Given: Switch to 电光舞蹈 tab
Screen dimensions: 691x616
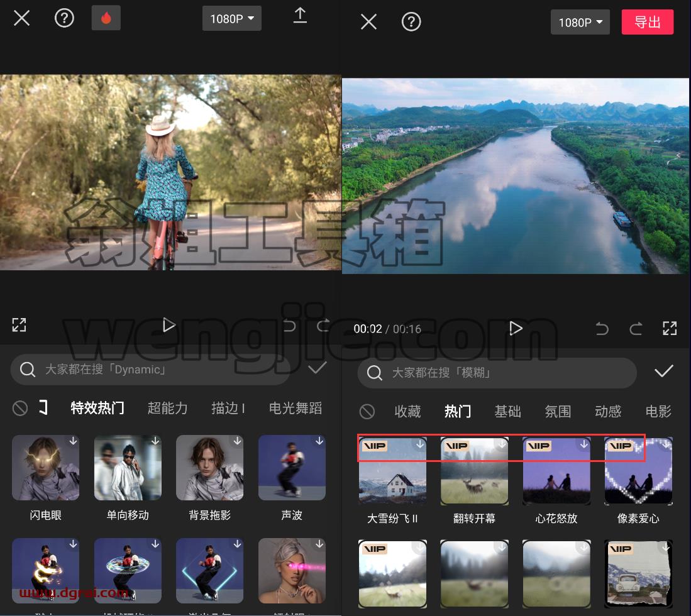Looking at the screenshot, I should (x=296, y=408).
